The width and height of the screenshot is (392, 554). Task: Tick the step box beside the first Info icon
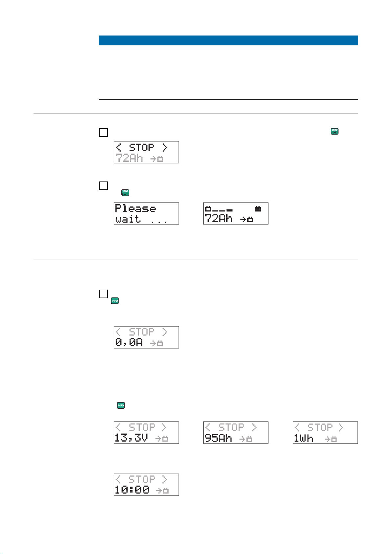(103, 294)
